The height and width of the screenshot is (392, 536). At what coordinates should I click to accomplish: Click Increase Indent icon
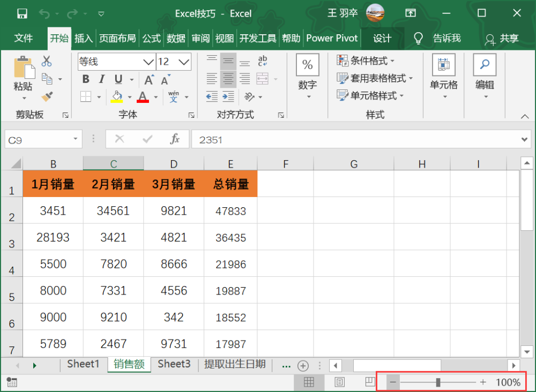tap(228, 96)
